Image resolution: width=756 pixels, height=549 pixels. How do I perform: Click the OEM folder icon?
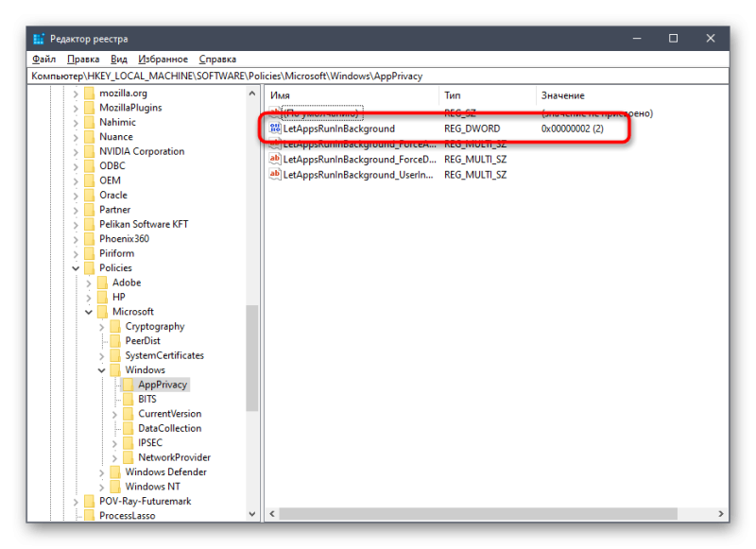[89, 180]
